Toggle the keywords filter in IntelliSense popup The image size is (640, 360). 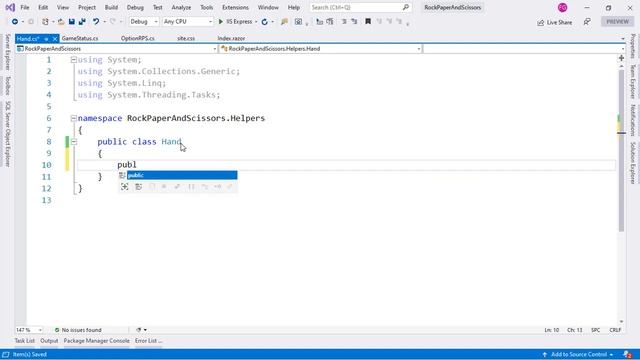139,187
